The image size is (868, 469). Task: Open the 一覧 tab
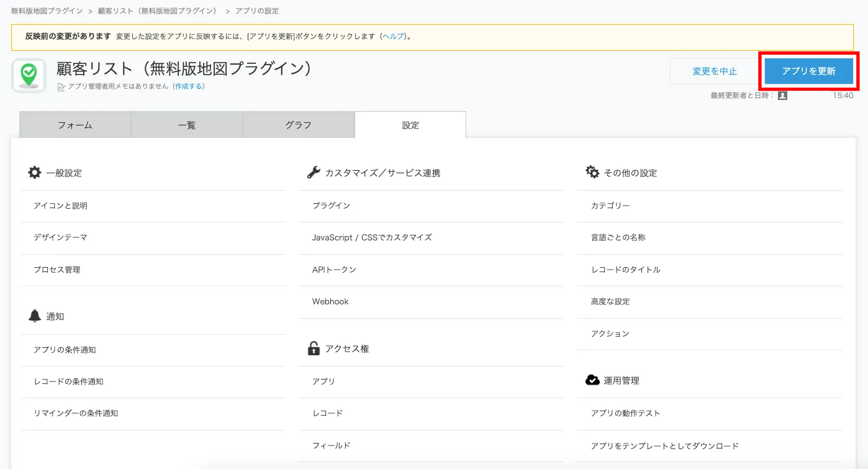click(186, 125)
